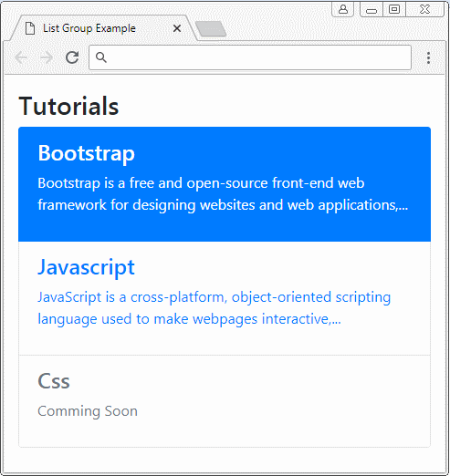Screen dimensions: 450x476
Task: Maximize the browser window
Action: click(394, 9)
